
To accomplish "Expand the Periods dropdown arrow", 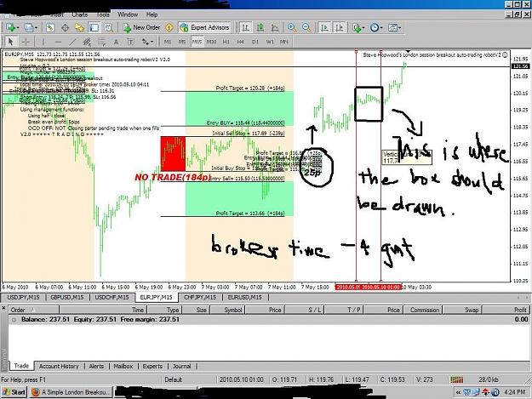I will click(x=381, y=28).
